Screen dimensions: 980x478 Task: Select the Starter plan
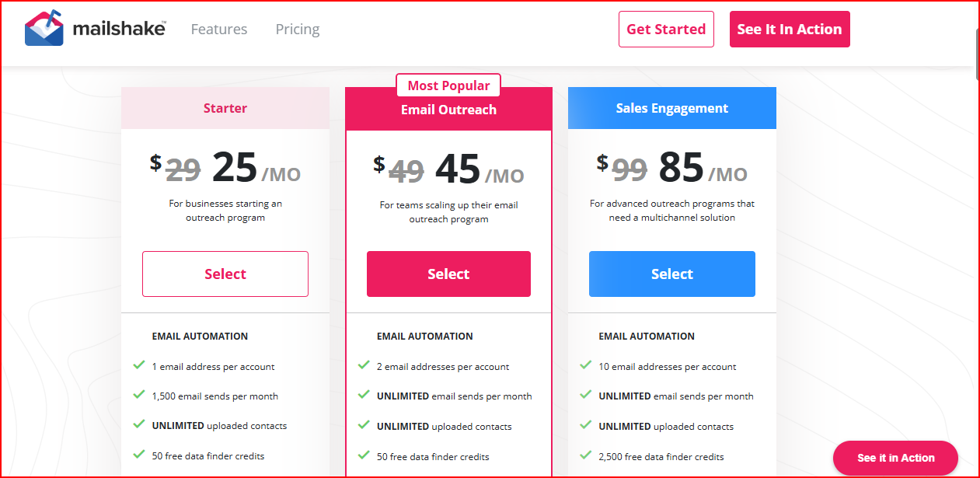[x=225, y=274]
